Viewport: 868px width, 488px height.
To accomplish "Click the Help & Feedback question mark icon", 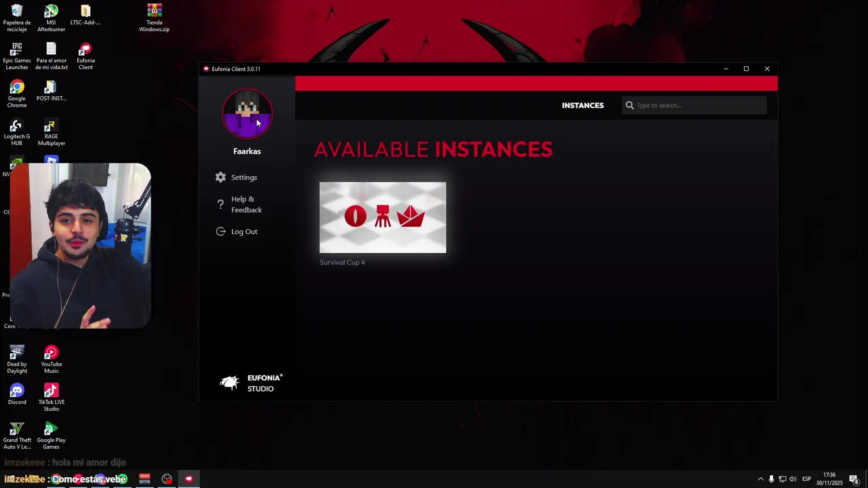I will click(x=220, y=204).
